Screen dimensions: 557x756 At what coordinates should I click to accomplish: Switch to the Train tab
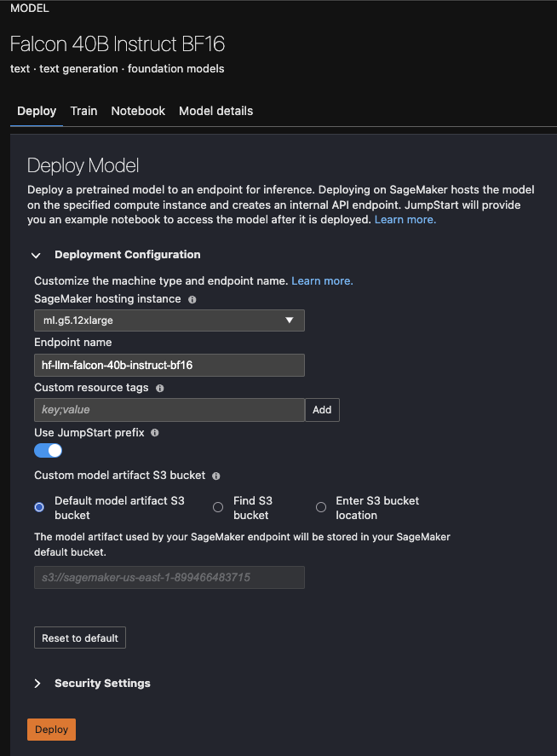(x=83, y=111)
